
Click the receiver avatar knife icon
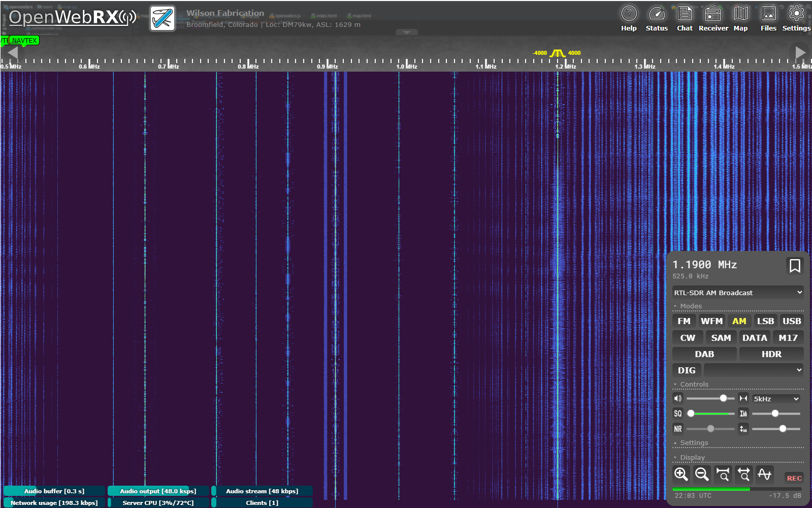click(163, 18)
